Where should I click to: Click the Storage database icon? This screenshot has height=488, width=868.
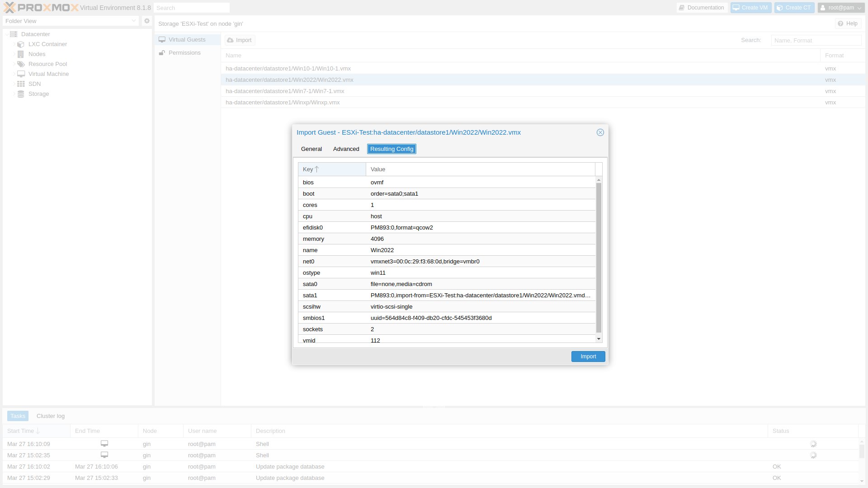click(x=21, y=94)
